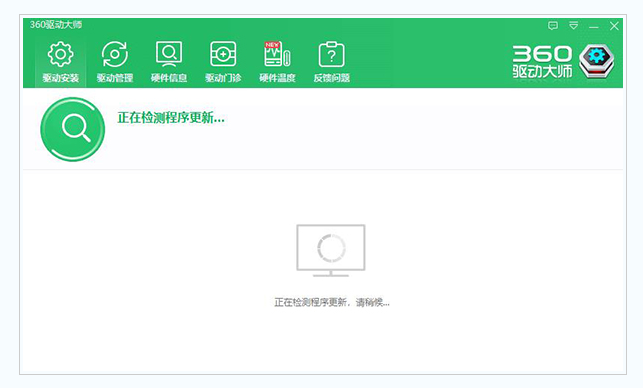Click the 硬件温度 thermometer icon
Image resolution: width=643 pixels, height=388 pixels.
point(277,54)
